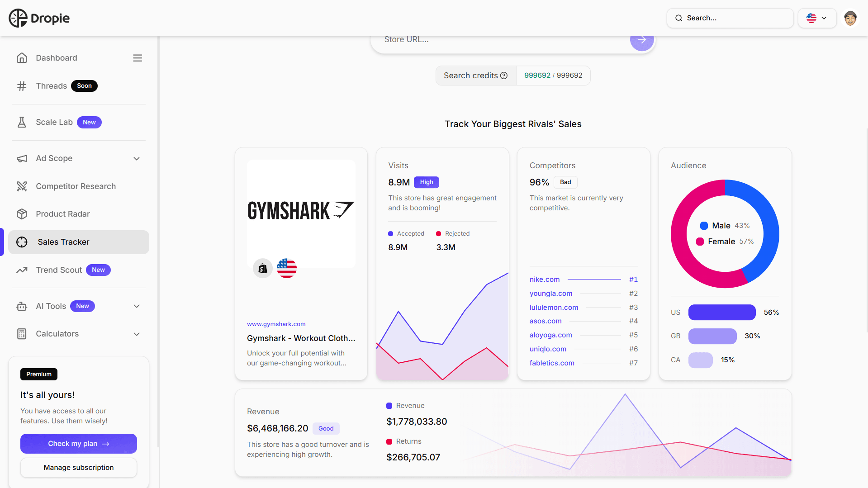868x488 pixels.
Task: Select Sales Tracker in sidebar
Action: 79,242
